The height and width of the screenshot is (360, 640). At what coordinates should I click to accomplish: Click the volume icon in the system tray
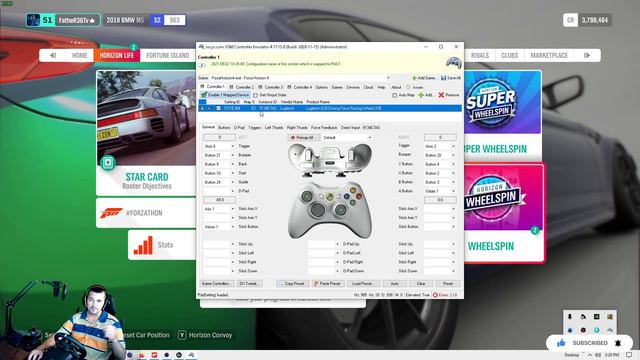(x=598, y=355)
